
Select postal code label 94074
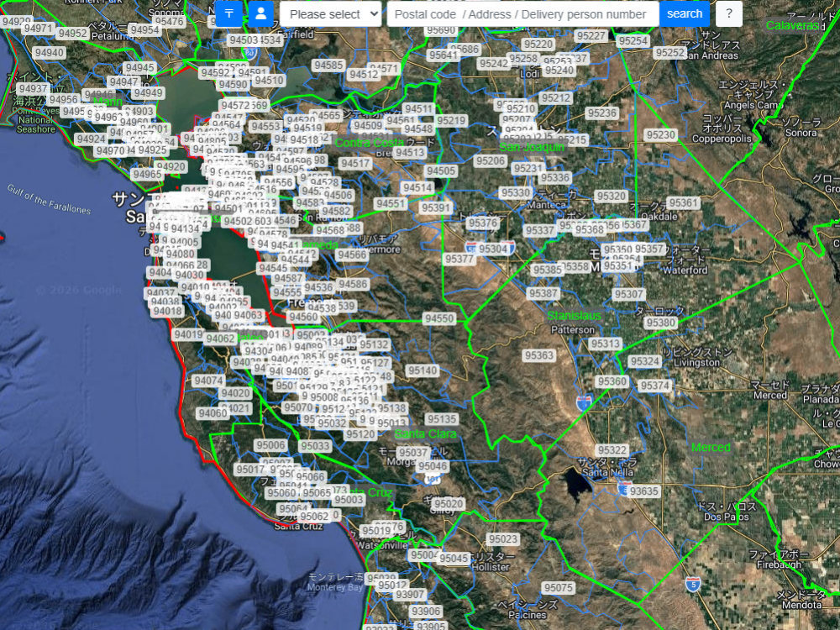[x=207, y=381]
